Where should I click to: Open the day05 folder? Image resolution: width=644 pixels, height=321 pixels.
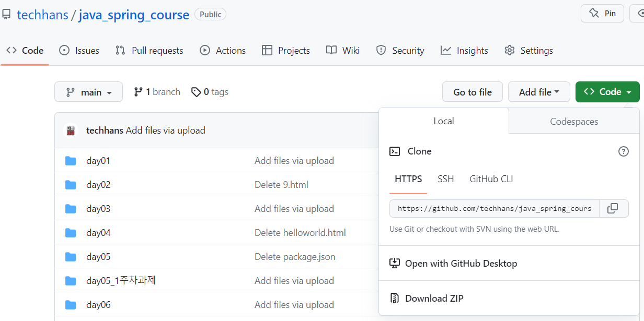[x=98, y=257]
